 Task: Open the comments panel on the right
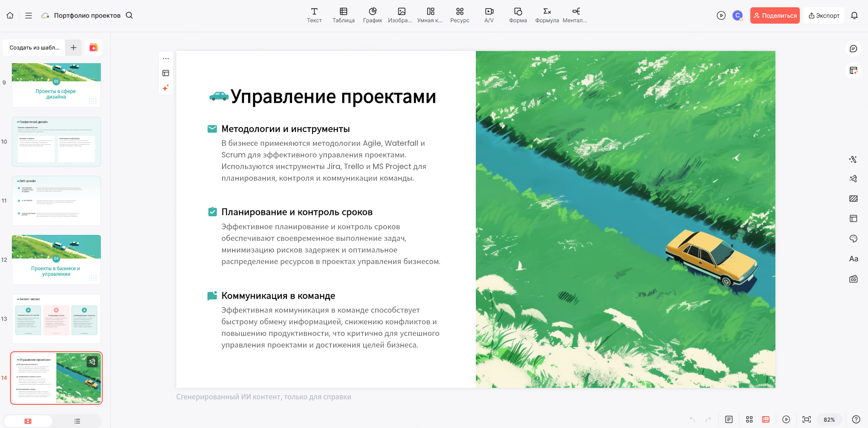coord(853,48)
